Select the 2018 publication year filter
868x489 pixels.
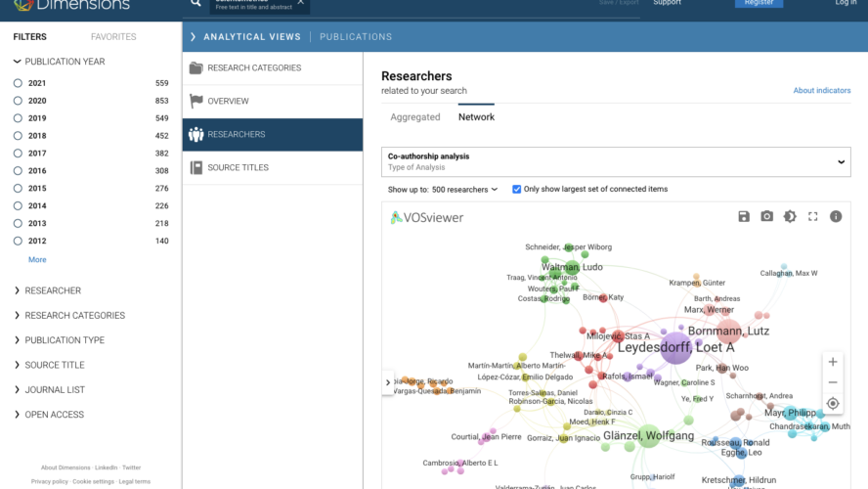click(x=19, y=136)
